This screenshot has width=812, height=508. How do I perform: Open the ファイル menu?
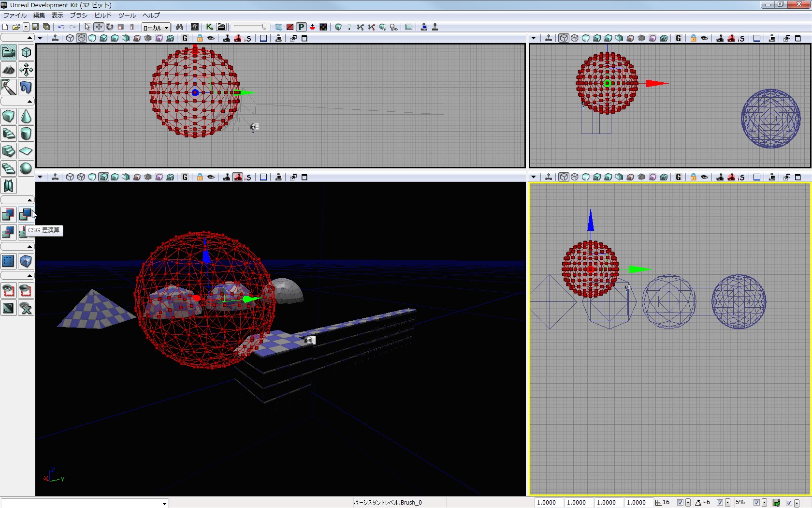[15, 15]
